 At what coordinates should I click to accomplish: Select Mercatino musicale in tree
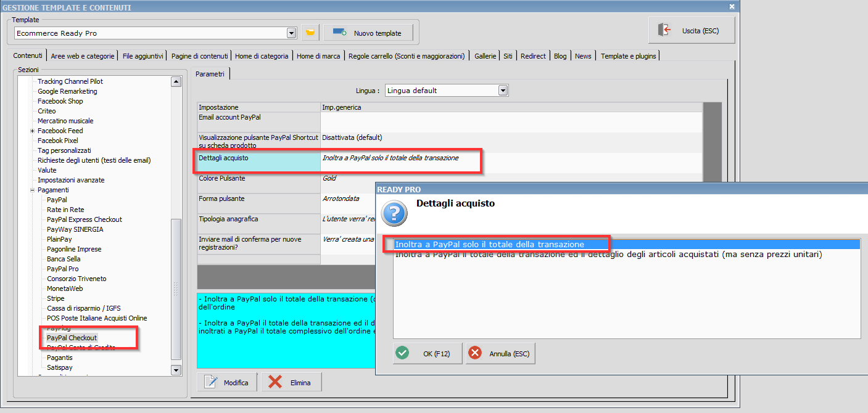pyautogui.click(x=65, y=121)
